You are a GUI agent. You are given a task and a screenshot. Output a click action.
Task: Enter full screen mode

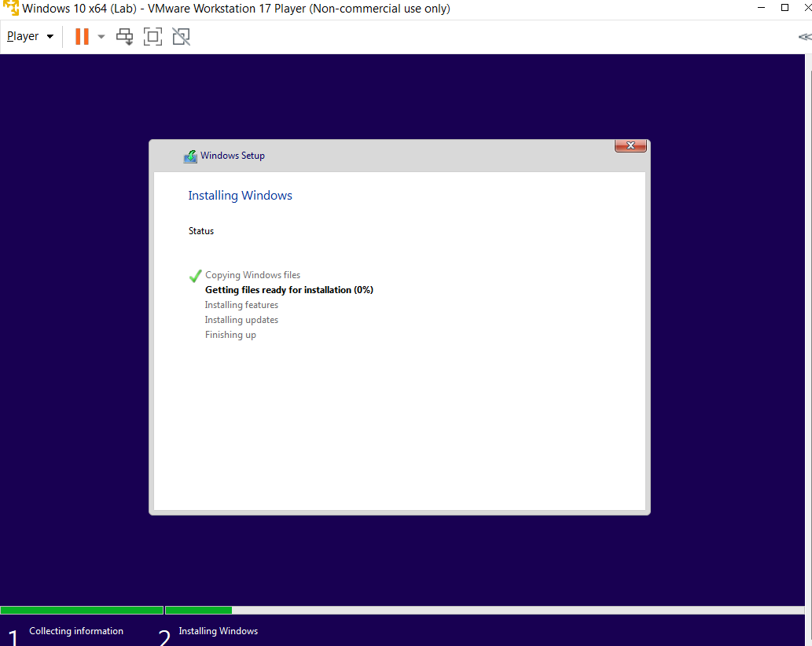(152, 36)
